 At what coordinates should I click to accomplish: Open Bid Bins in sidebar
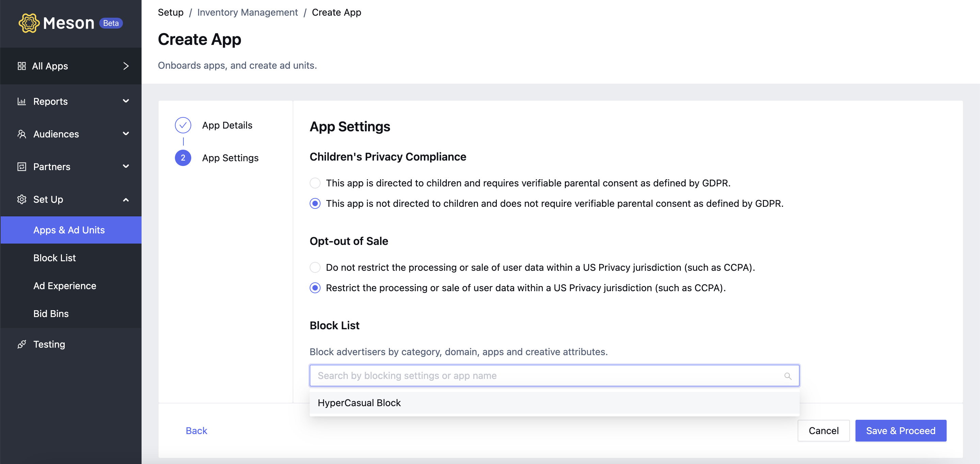pos(71,314)
